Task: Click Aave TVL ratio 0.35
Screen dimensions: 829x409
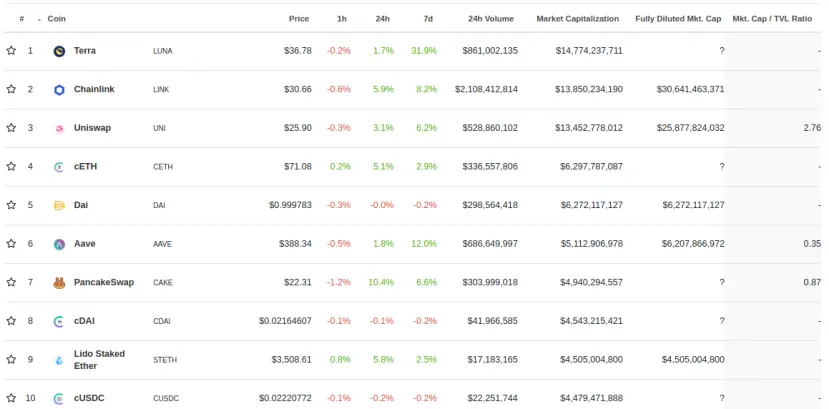Action: (812, 244)
